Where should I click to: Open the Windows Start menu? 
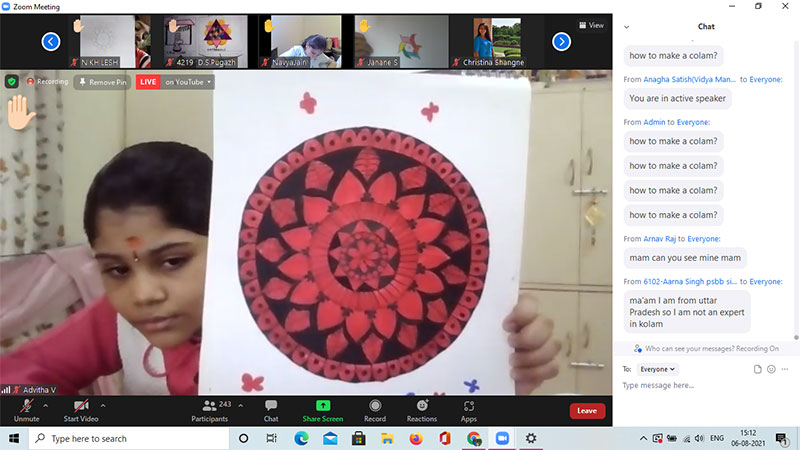pos(14,438)
